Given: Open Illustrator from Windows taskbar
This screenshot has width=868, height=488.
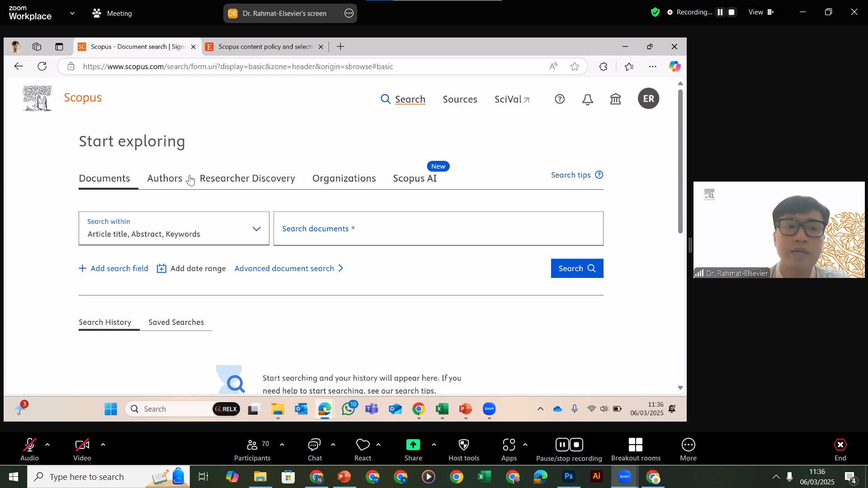Looking at the screenshot, I should pyautogui.click(x=597, y=477).
